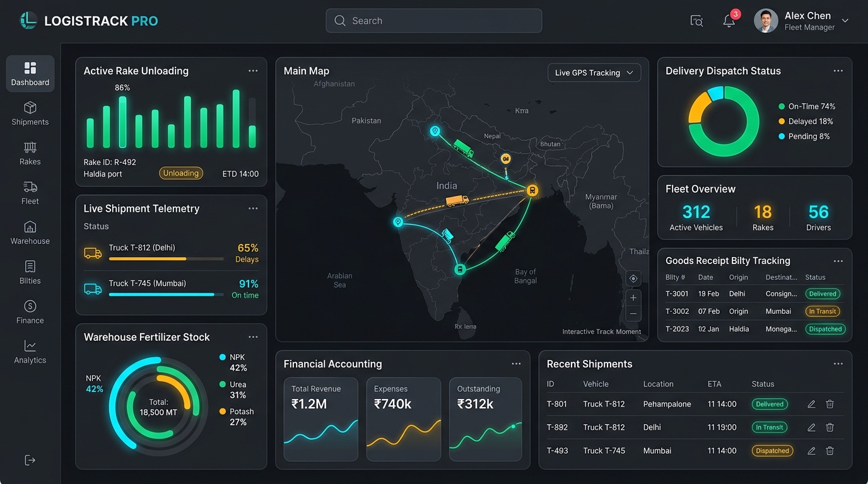The width and height of the screenshot is (868, 484).
Task: Click the cyan pin on the west coast
Action: coord(398,222)
